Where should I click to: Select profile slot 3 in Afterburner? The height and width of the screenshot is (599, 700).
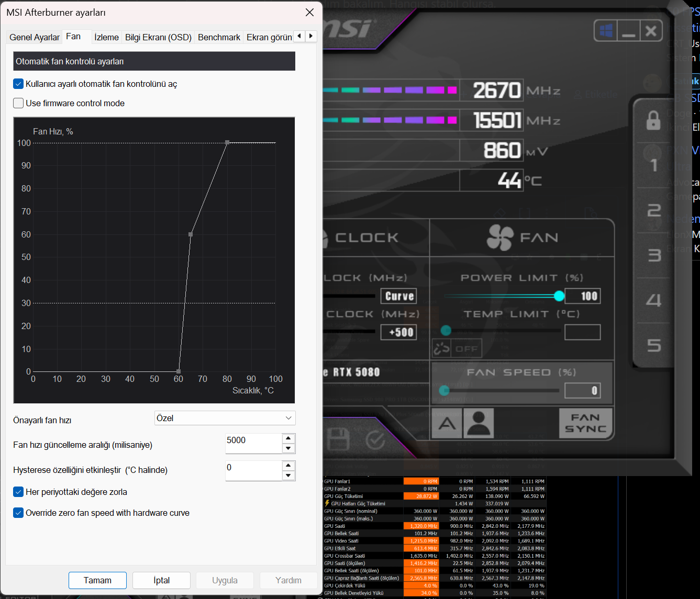pyautogui.click(x=654, y=255)
